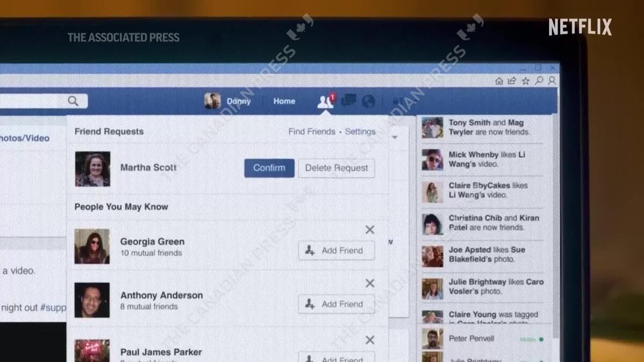Bookmark page with the star icon
644x362 pixels.
click(525, 81)
